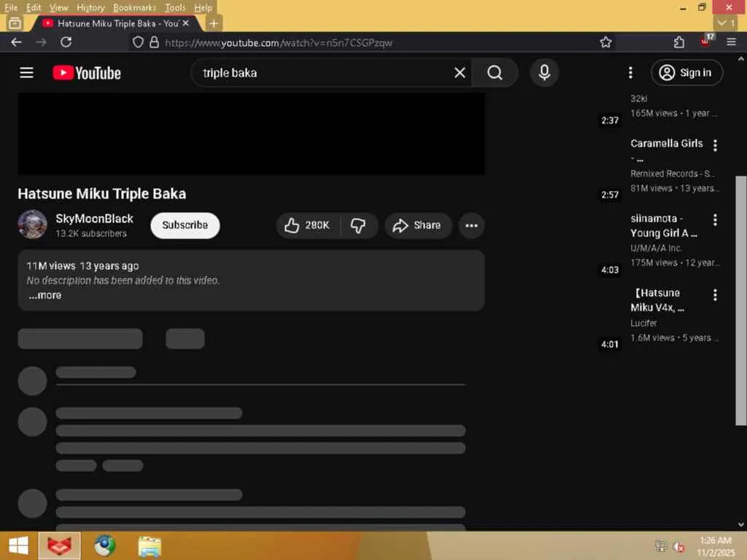
Task: Open options for siinamota Young Girl A video
Action: (715, 220)
